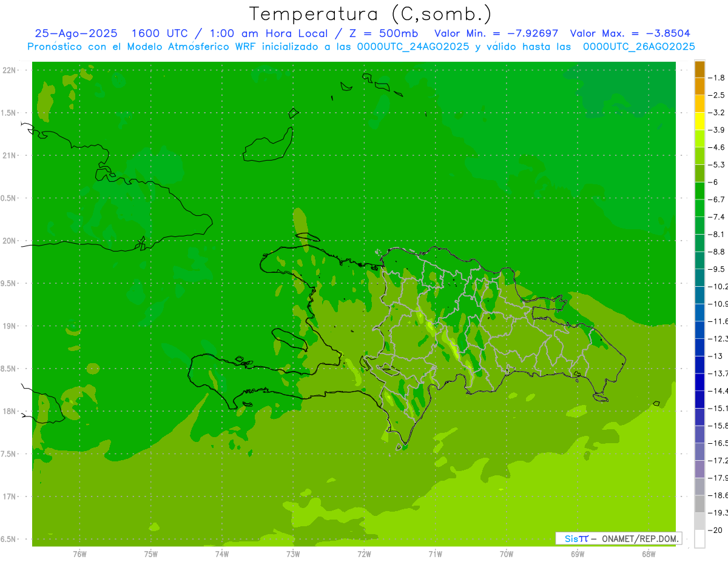Viewport: 728px width, 562px height.
Task: Click the '76W' longitude axis label
Action: [x=79, y=554]
